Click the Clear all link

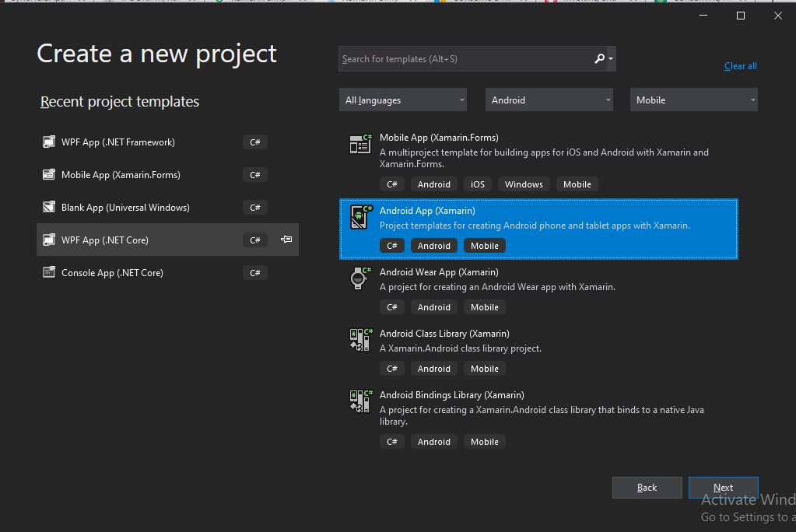click(x=740, y=66)
